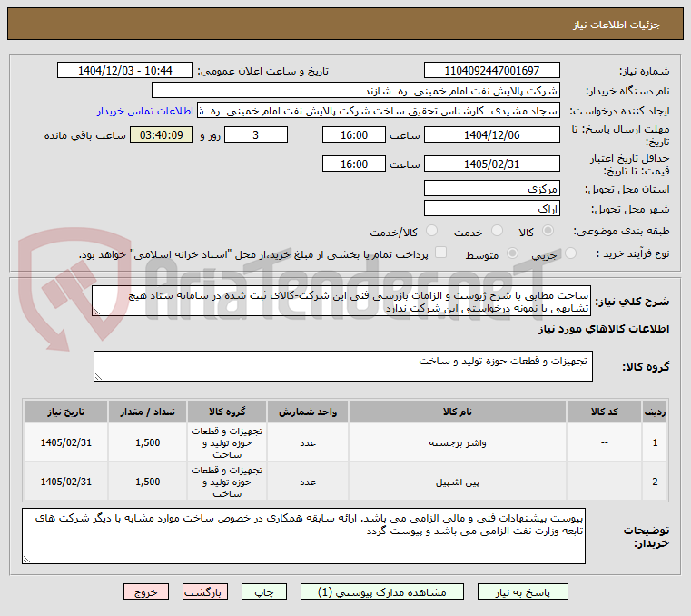
Task: Open 'اطلاعات تماس خریدار' link
Action: coord(145,111)
